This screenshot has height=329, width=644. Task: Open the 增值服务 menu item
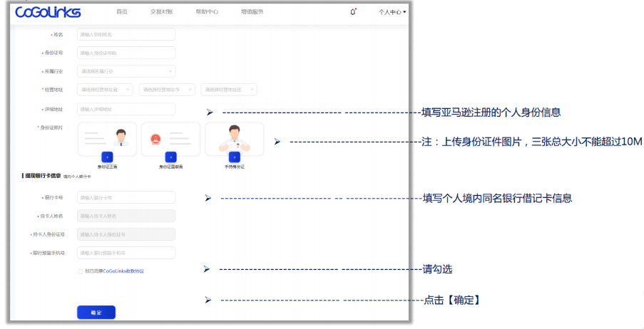pos(252,12)
